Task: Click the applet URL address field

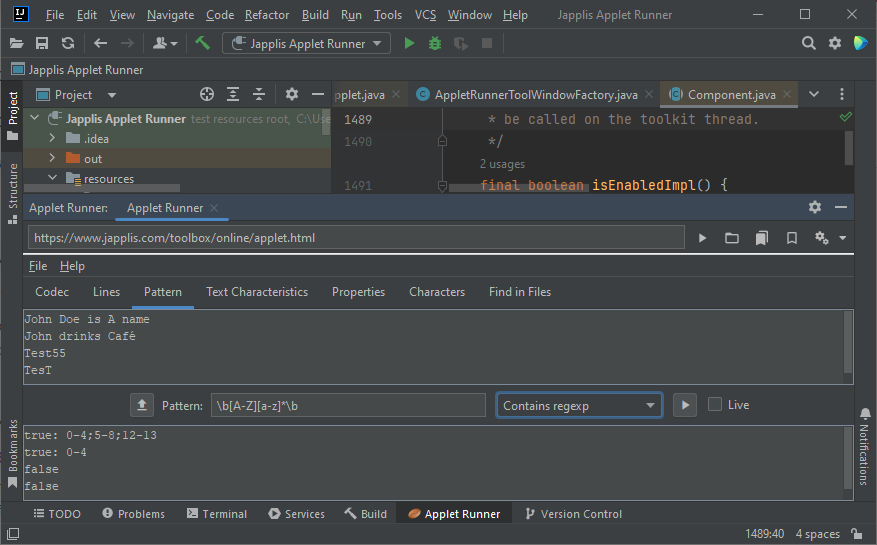Action: pos(356,238)
